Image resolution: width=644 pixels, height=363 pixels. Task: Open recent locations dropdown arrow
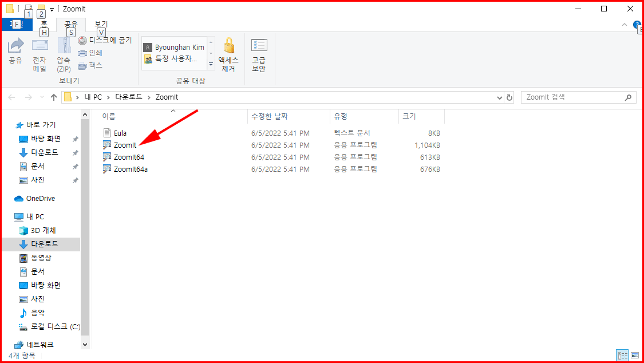41,97
